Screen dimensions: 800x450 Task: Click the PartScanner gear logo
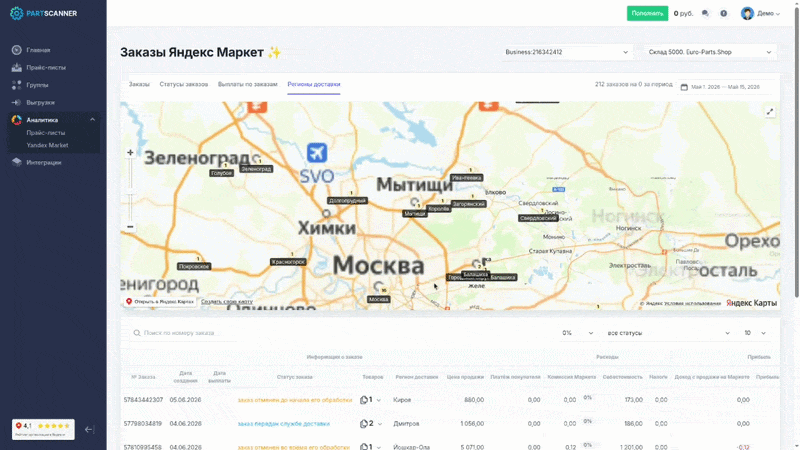(16, 13)
